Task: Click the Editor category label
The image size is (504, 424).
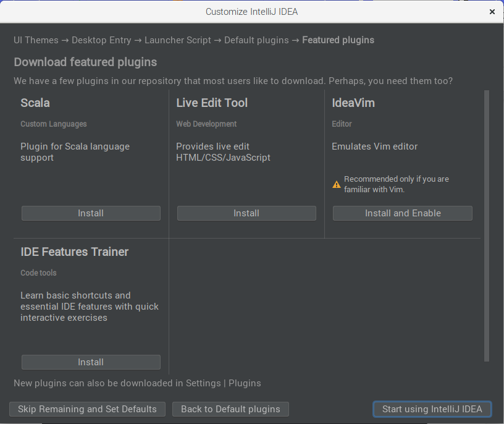Action: click(x=342, y=124)
